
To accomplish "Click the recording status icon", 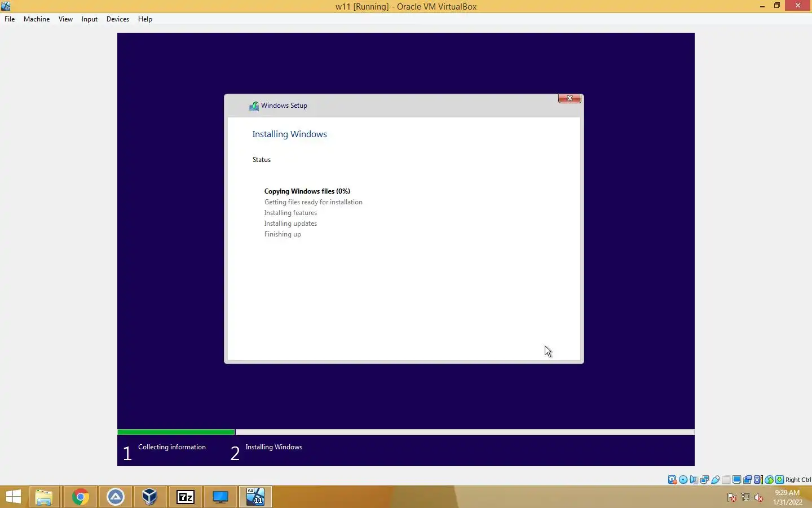I will (x=747, y=480).
